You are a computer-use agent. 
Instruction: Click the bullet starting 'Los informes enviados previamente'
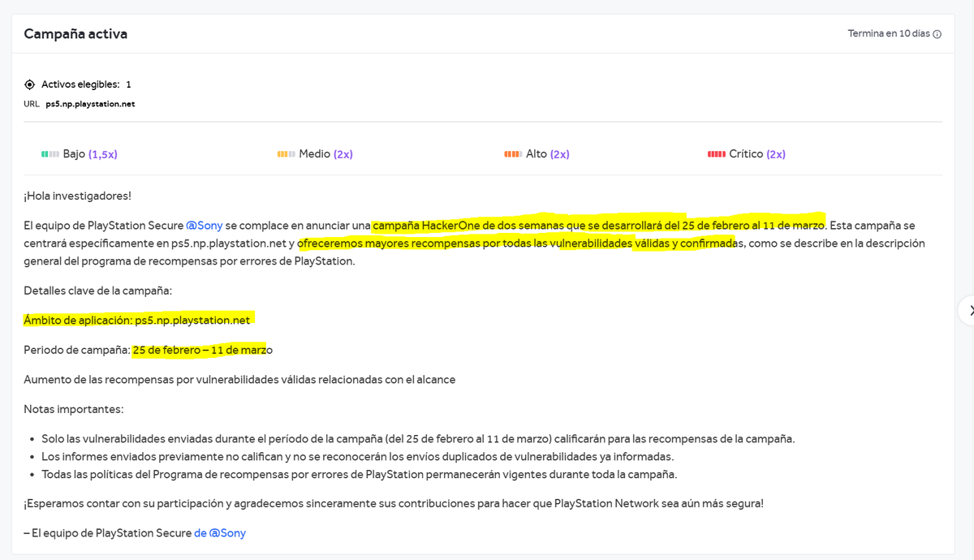pyautogui.click(x=357, y=457)
